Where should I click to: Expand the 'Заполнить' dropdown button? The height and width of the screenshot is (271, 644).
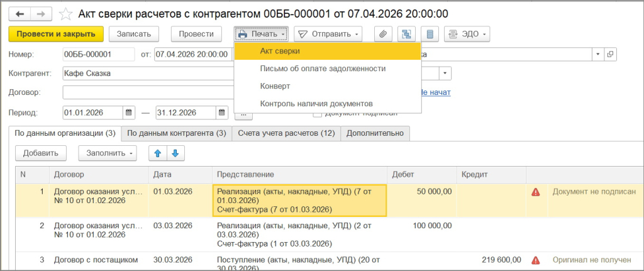[107, 153]
